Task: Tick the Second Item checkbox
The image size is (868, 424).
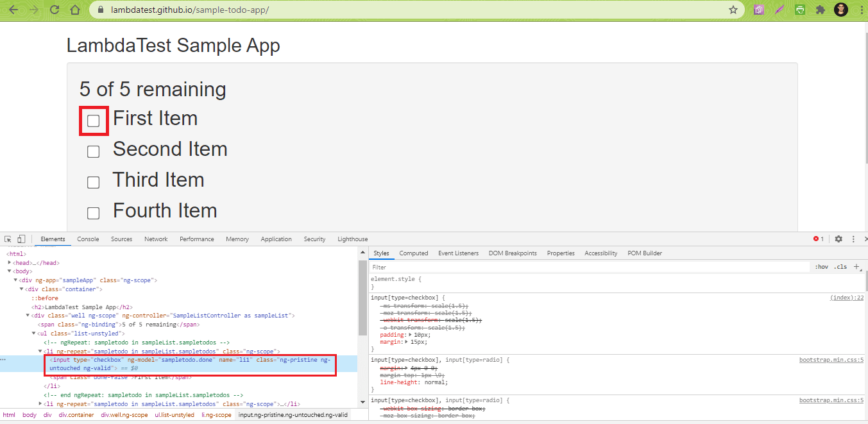Action: [x=94, y=151]
